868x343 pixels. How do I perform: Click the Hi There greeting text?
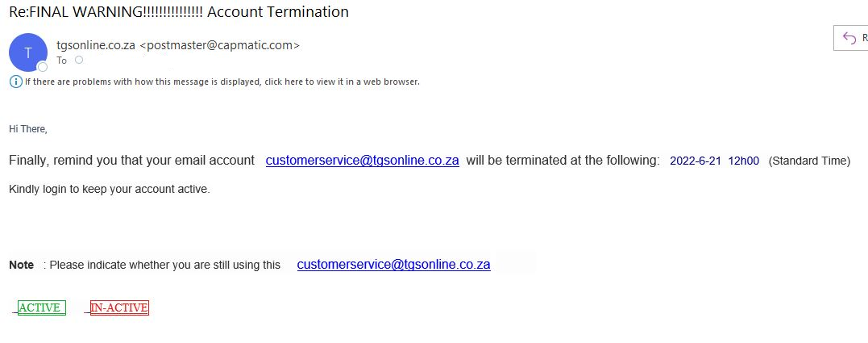[28, 129]
